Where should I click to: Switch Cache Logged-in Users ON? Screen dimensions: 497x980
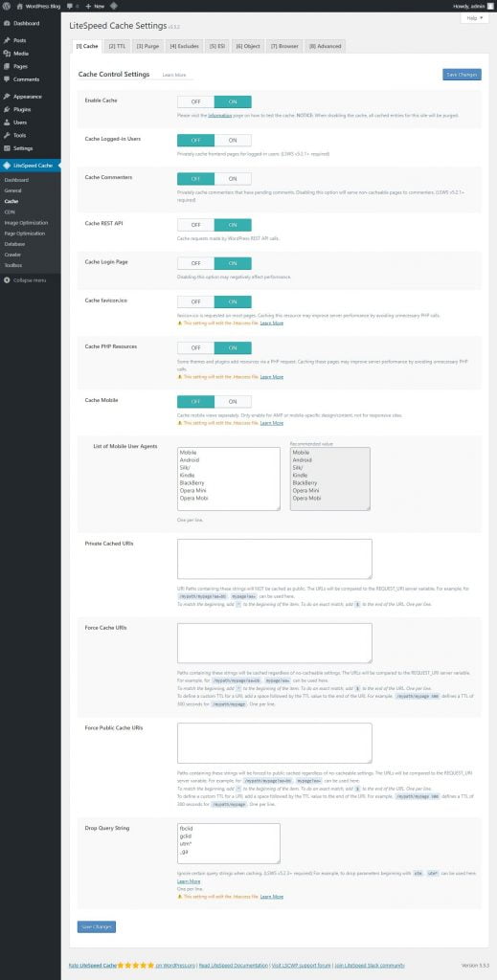(233, 141)
